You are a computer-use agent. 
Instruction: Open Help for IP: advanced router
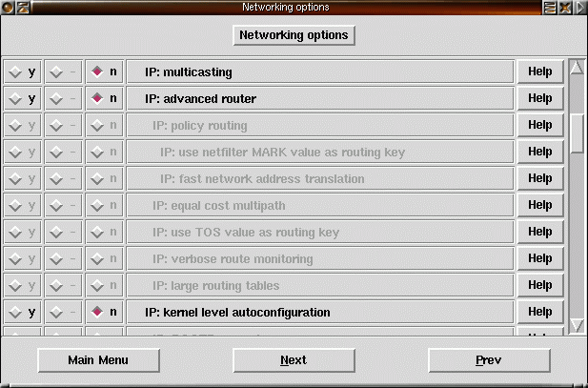point(539,98)
